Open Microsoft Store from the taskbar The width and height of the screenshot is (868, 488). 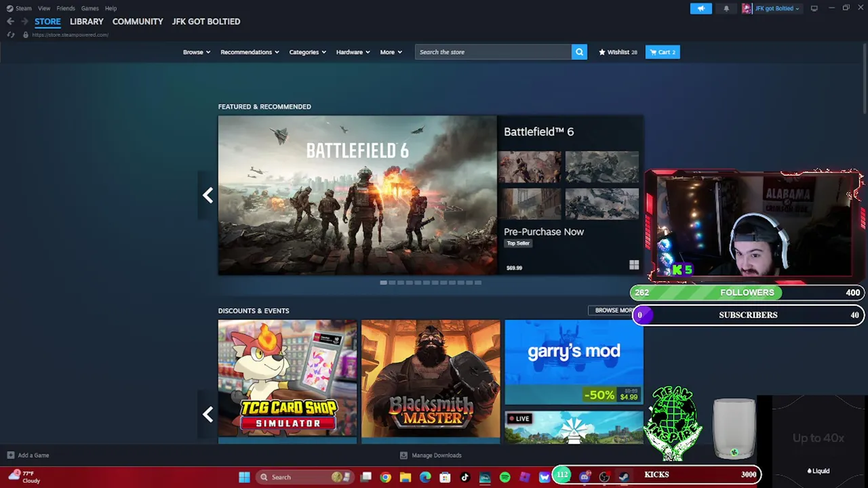pyautogui.click(x=445, y=477)
